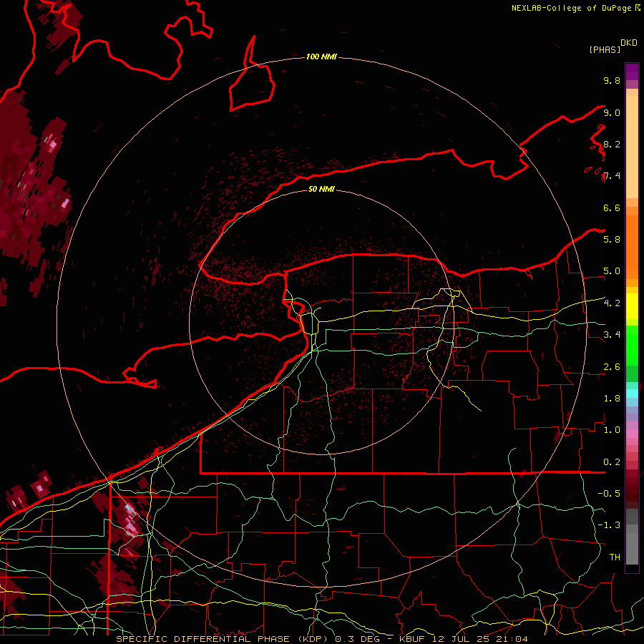The image size is (644, 644).
Task: Pick the purple swatch atop the color bar
Action: point(632,71)
